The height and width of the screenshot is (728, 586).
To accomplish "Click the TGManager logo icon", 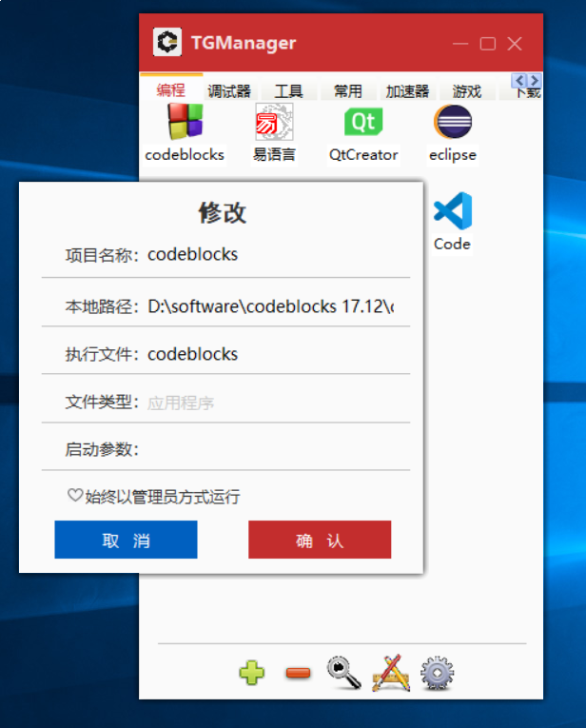I will (167, 42).
